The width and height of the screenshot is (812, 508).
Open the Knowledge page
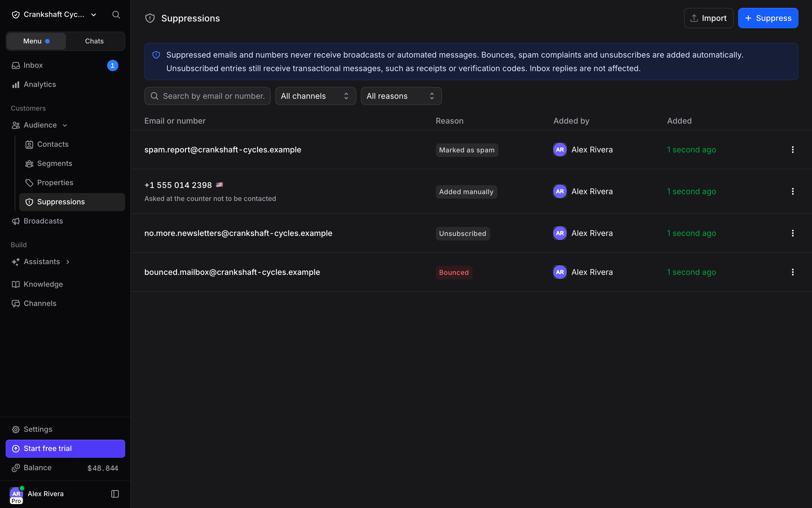click(x=65, y=284)
